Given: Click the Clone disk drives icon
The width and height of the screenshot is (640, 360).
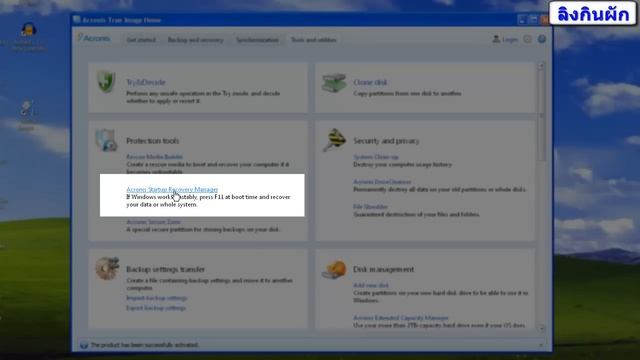Looking at the screenshot, I should tap(333, 83).
